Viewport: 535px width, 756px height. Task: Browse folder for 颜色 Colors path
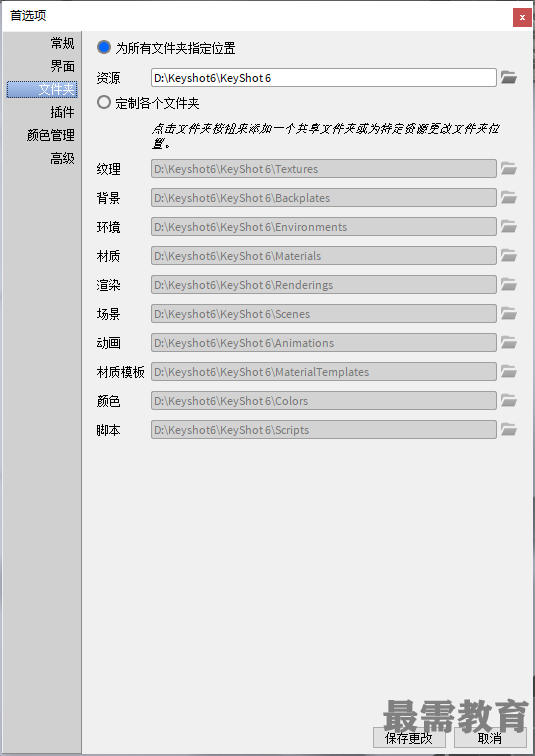click(x=508, y=401)
